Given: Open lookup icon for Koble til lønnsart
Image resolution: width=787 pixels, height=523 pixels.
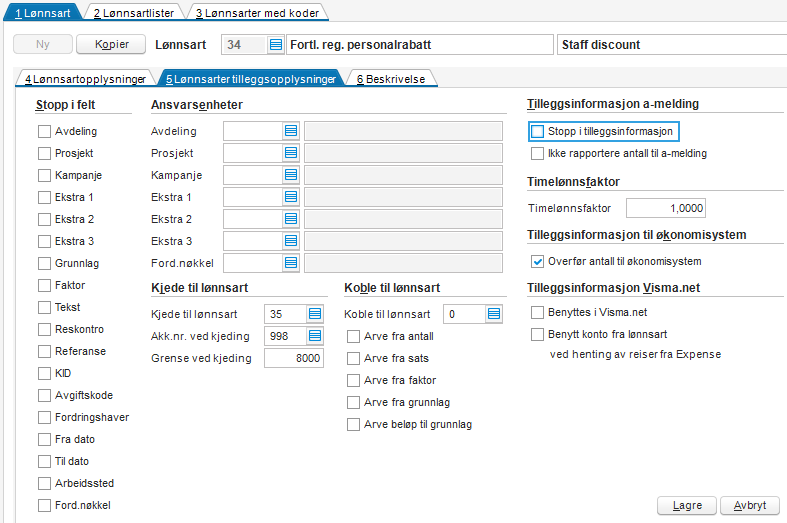Looking at the screenshot, I should [x=493, y=314].
